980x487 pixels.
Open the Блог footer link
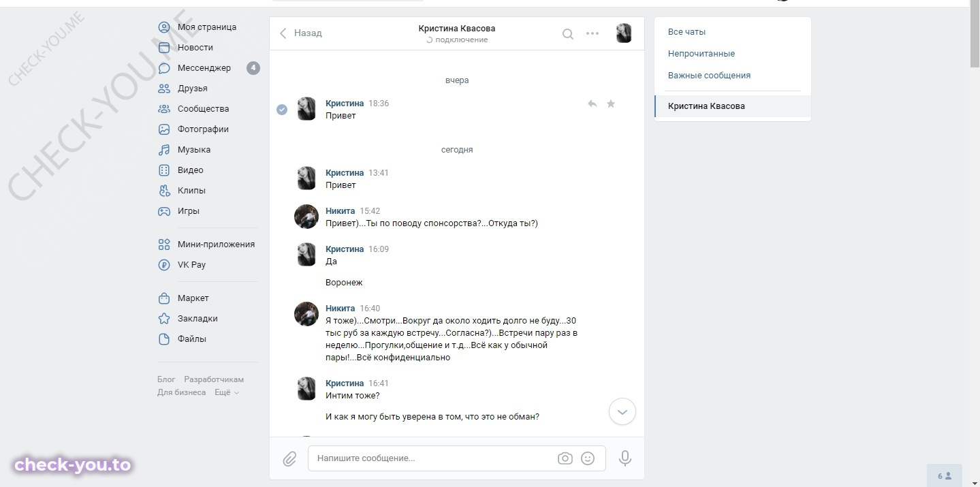(x=166, y=379)
